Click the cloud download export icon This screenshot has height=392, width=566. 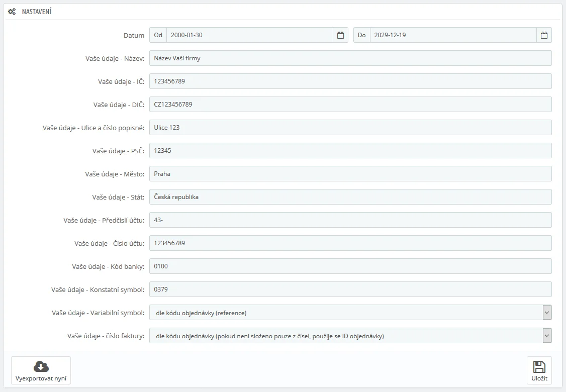41,366
